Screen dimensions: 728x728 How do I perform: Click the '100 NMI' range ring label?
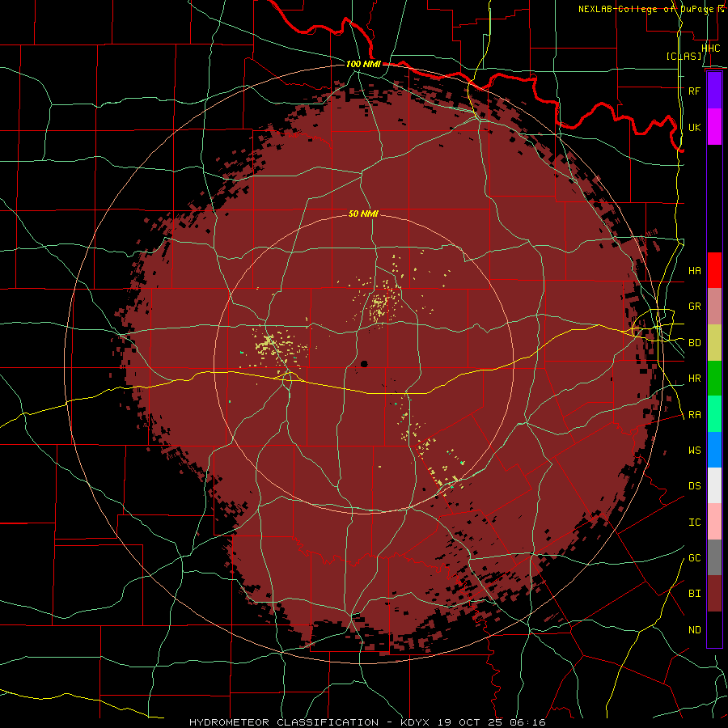(363, 64)
